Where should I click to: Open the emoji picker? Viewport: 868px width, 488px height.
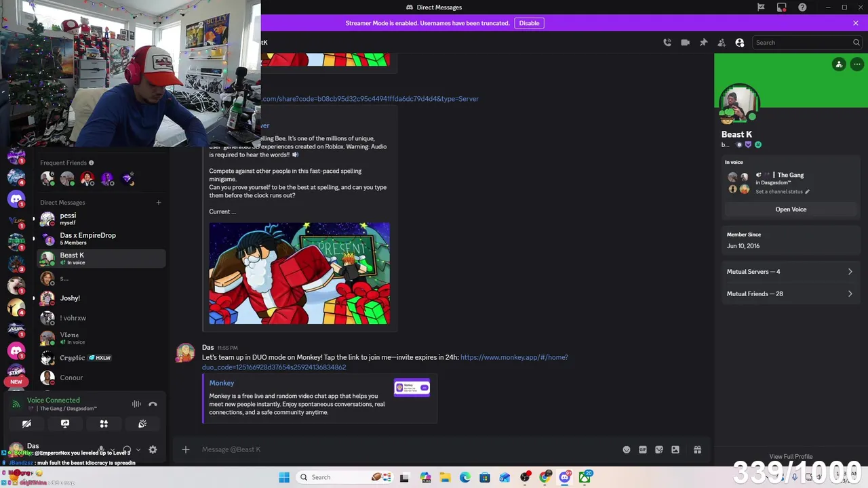point(626,449)
